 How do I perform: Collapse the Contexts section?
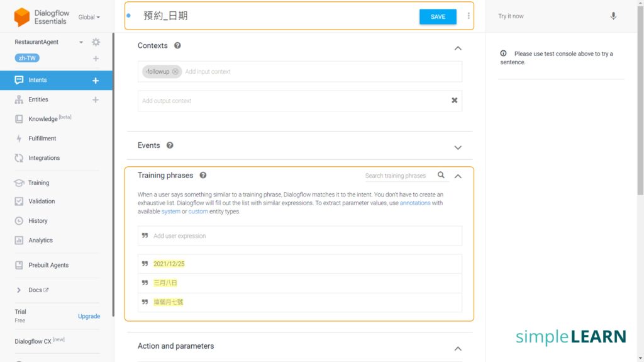tap(458, 48)
